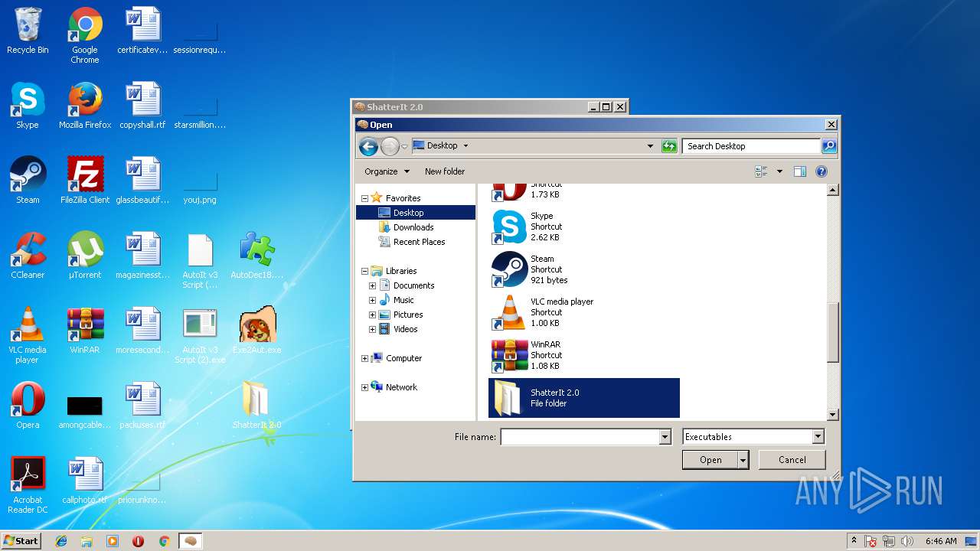This screenshot has width=980, height=551.
Task: Select WinRAR shortcut in file list
Action: 583,355
